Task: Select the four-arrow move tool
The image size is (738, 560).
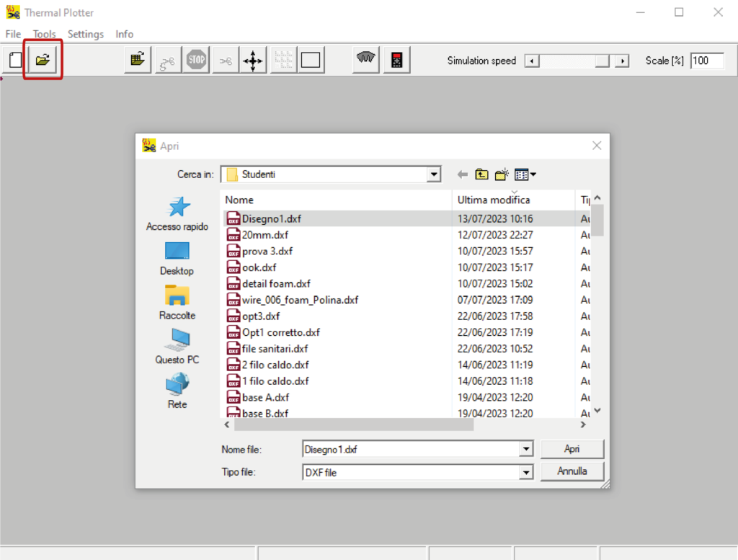Action: pyautogui.click(x=253, y=60)
